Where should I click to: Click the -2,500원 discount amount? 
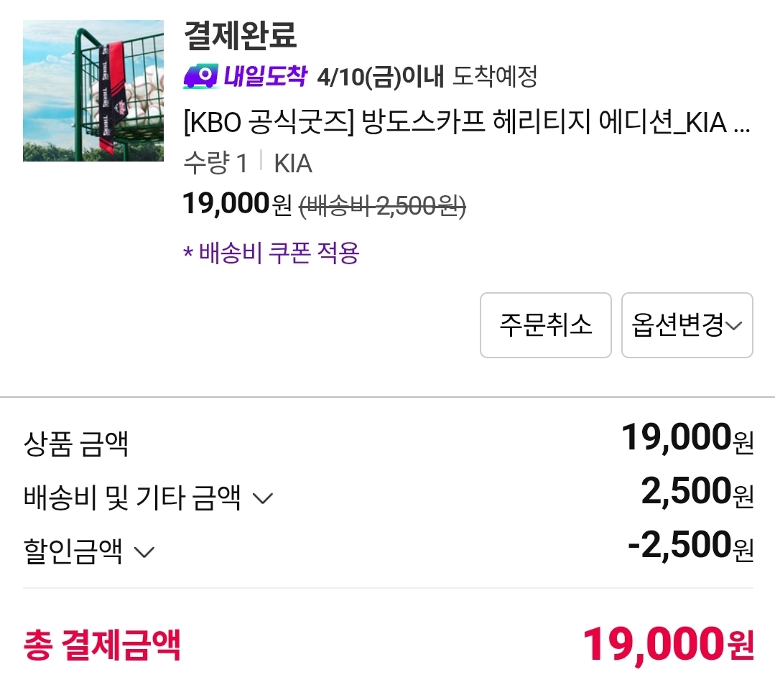pos(690,547)
